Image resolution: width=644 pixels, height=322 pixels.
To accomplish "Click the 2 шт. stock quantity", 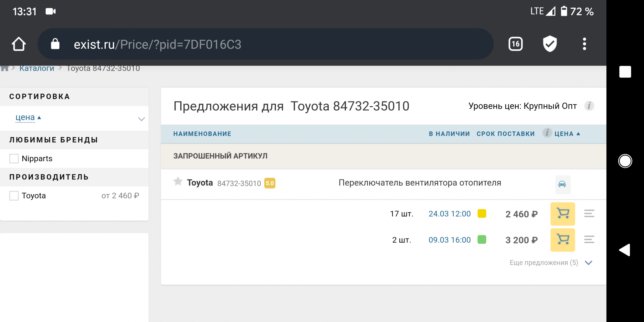I will (402, 240).
